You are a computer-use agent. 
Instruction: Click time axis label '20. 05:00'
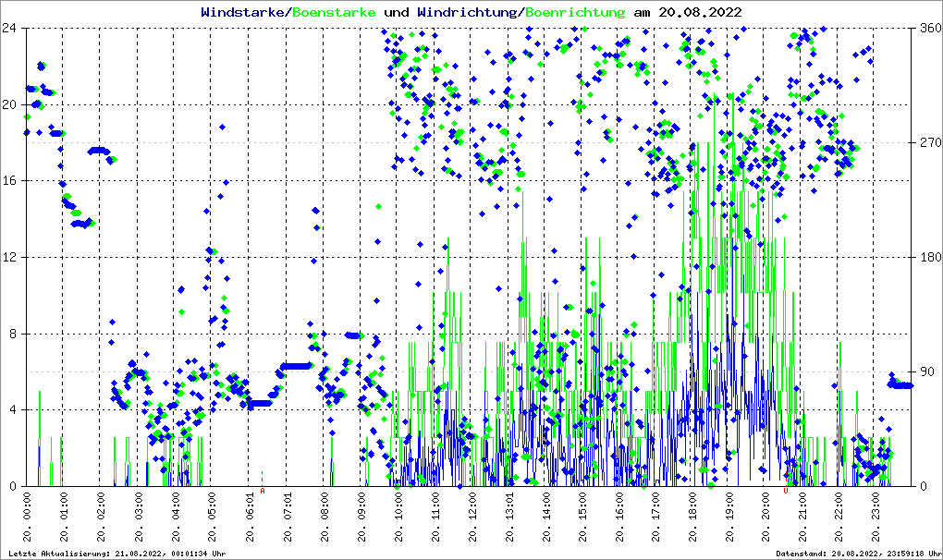coord(212,517)
